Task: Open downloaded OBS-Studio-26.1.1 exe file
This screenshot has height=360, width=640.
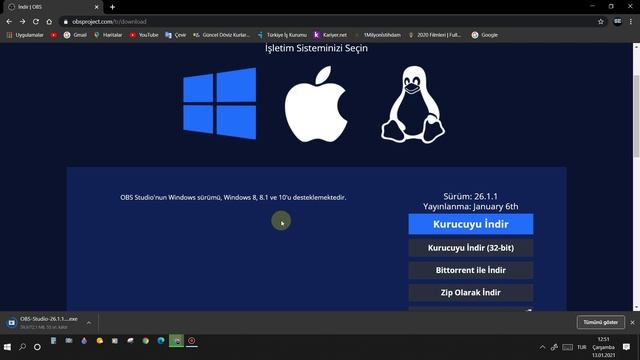Action: (x=43, y=322)
